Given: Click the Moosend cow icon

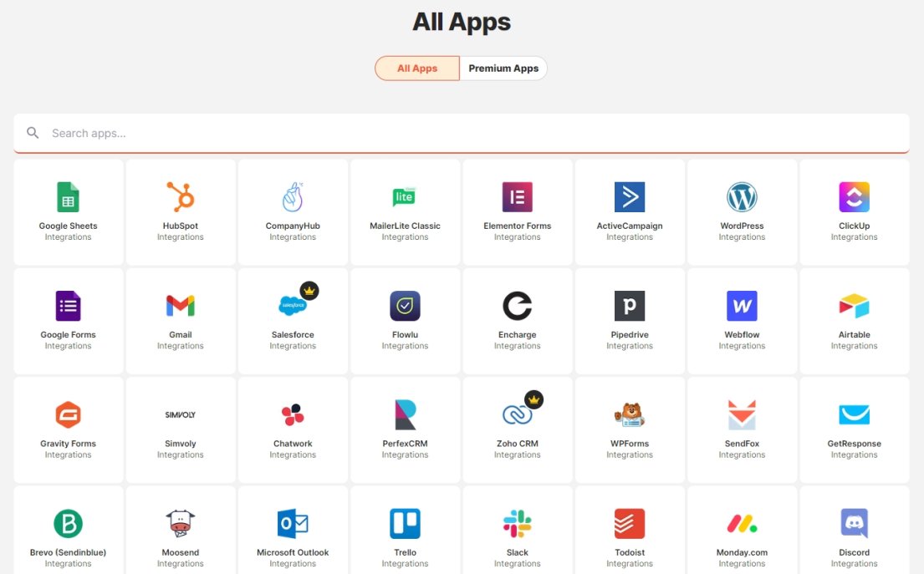Looking at the screenshot, I should [181, 523].
